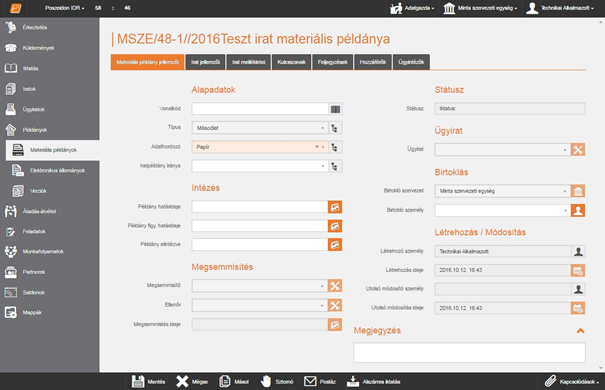Click the tree icon beside Adathordozó
Image resolution: width=605 pixels, height=390 pixels.
coord(335,147)
